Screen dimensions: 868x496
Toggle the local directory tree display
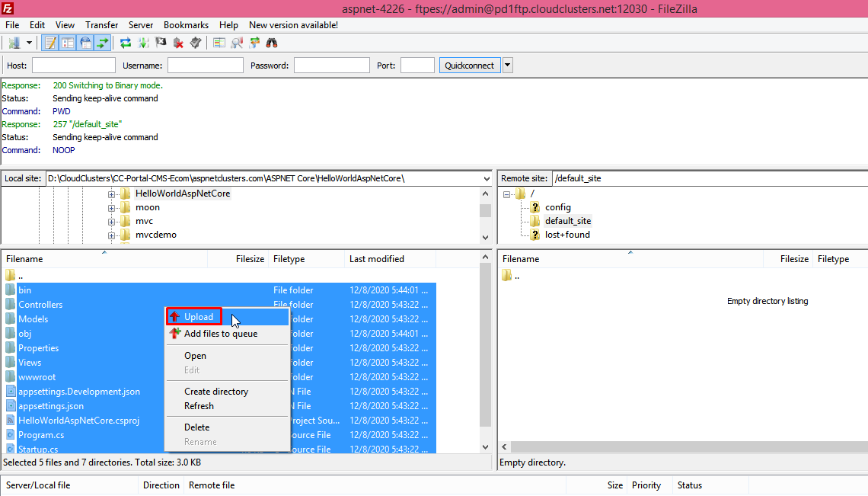pos(68,43)
